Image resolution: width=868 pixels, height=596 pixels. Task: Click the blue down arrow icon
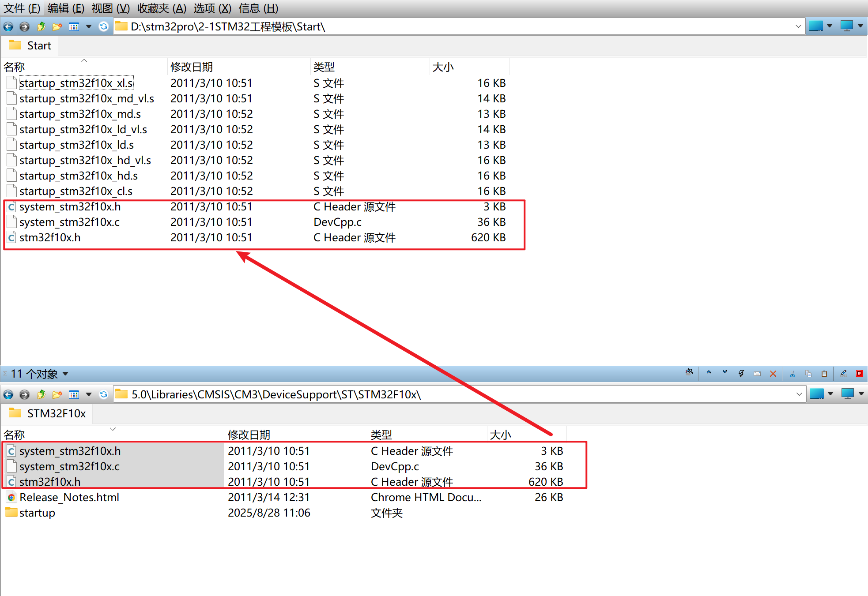725,372
